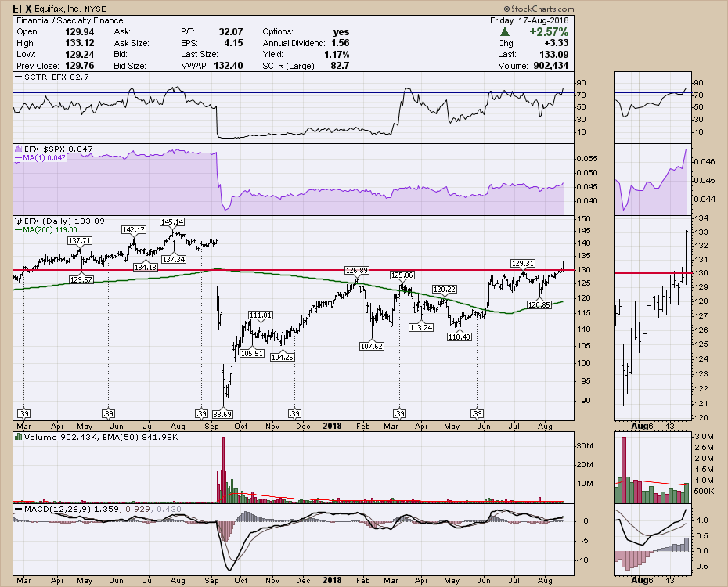The image size is (728, 587).
Task: Click the MA(200) 119.00 legend label
Action: [46, 229]
